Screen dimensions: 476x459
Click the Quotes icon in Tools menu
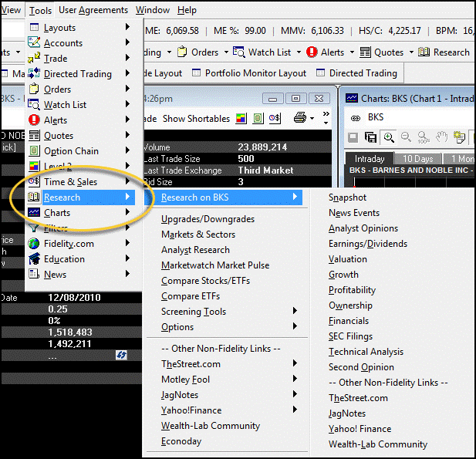[x=34, y=136]
